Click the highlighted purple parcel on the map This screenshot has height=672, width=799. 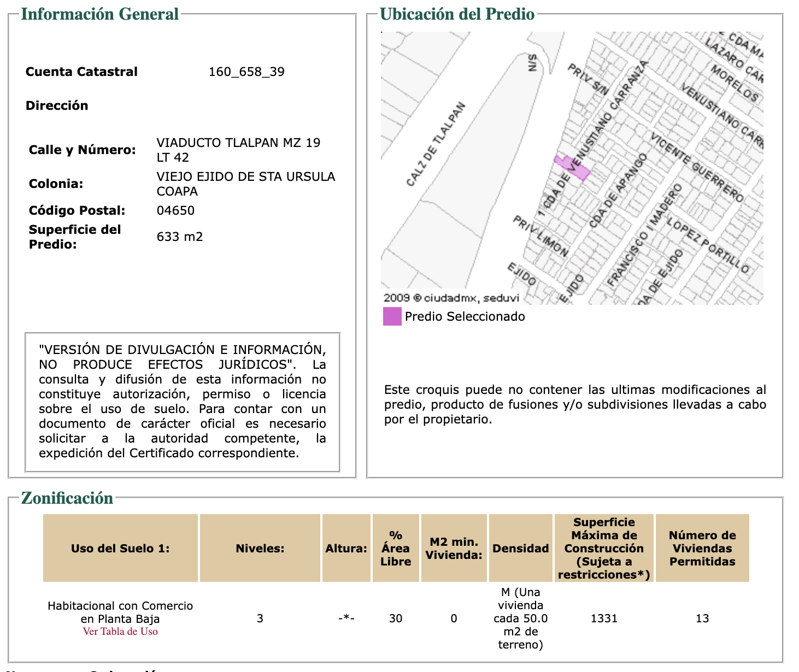click(x=573, y=168)
